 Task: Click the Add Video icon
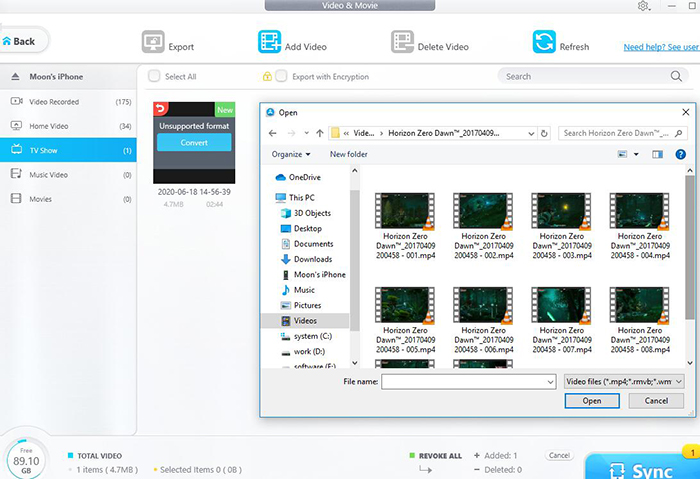click(x=270, y=43)
